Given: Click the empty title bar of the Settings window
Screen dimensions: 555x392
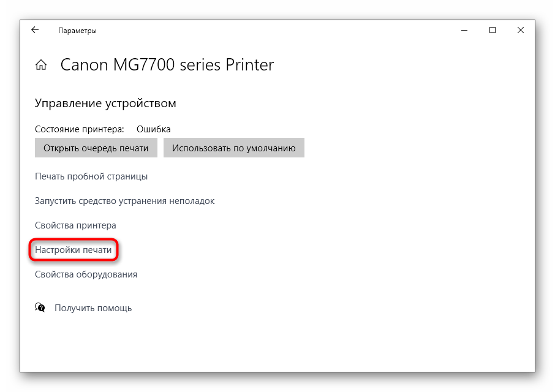Looking at the screenshot, I should tap(276, 30).
